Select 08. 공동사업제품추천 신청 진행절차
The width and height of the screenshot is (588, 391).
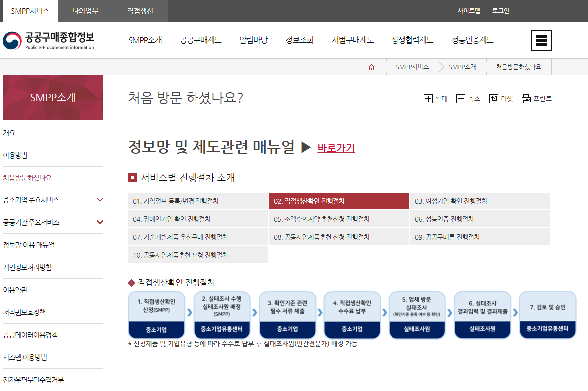tap(339, 237)
